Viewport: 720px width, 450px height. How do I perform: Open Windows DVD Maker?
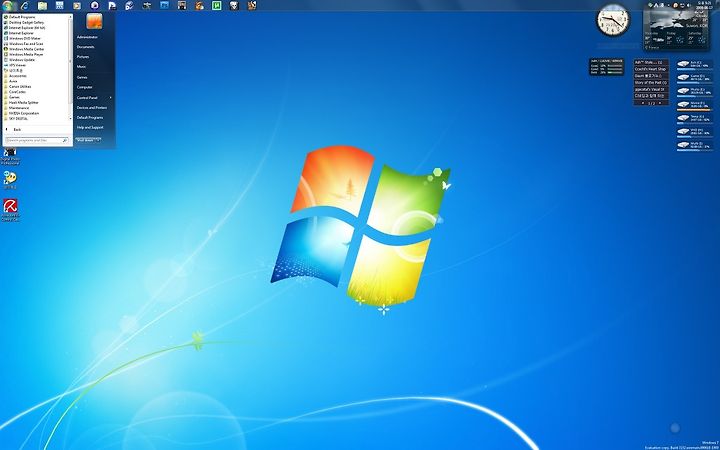click(x=25, y=38)
